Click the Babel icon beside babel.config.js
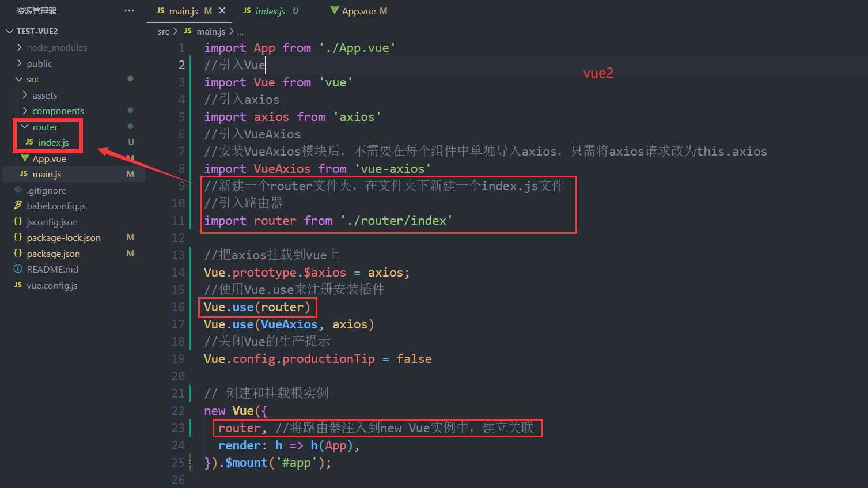 pos(18,206)
